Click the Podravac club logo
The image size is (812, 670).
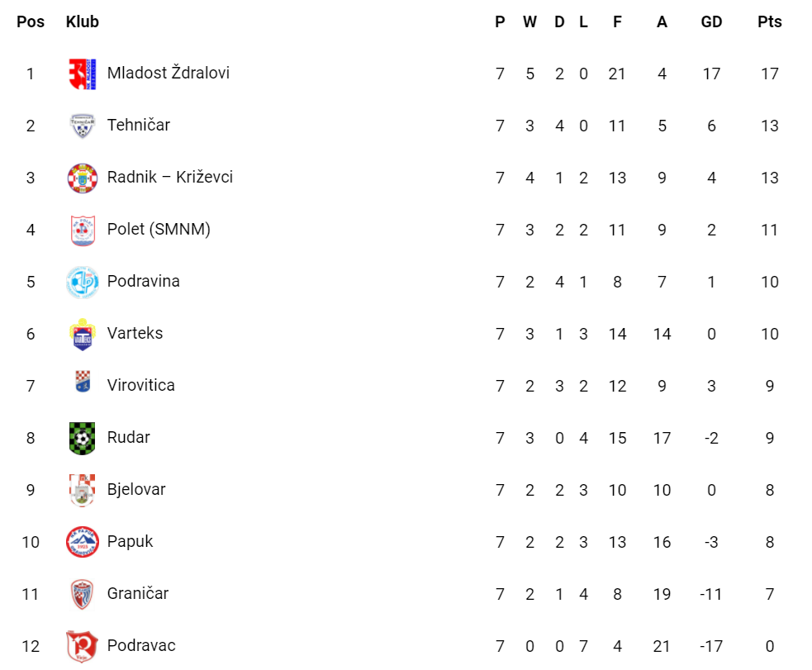point(83,646)
